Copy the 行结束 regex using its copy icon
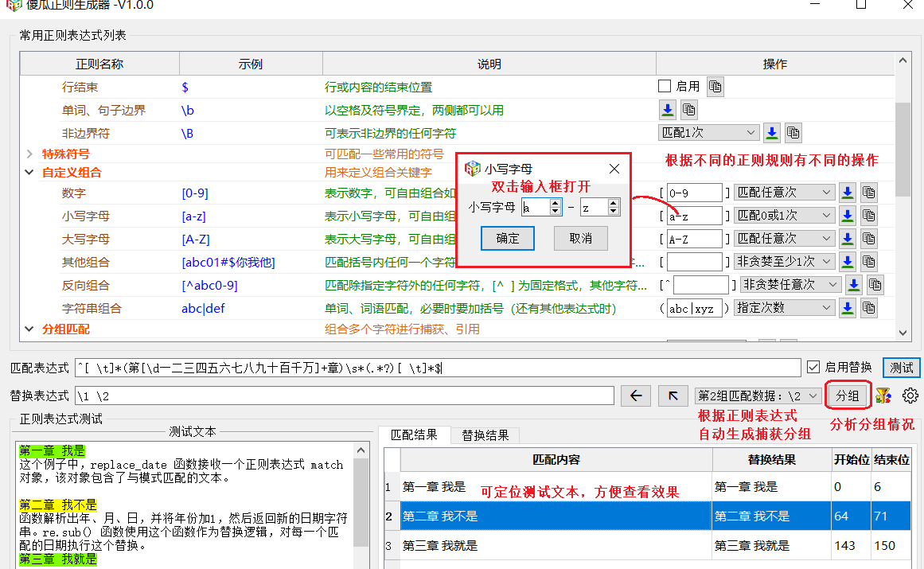Screen dimensions: 924x569 715,86
